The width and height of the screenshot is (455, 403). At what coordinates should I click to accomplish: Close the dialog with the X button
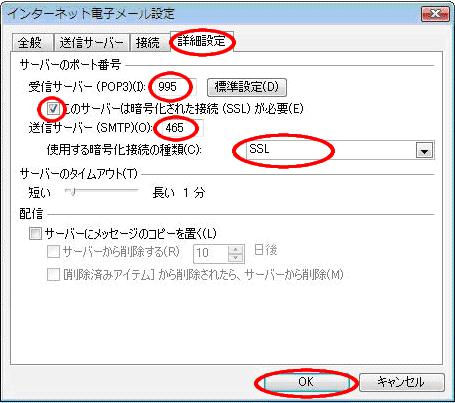click(435, 14)
